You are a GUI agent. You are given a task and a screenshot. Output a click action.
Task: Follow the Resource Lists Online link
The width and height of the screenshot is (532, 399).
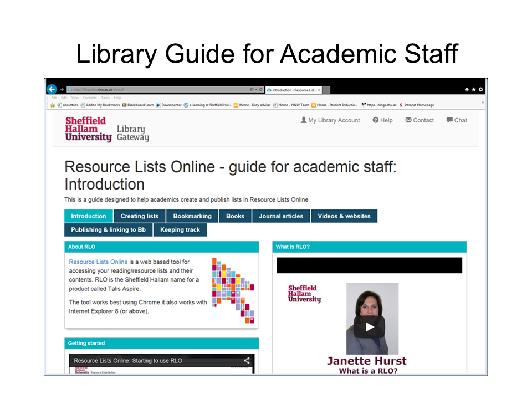pos(98,262)
